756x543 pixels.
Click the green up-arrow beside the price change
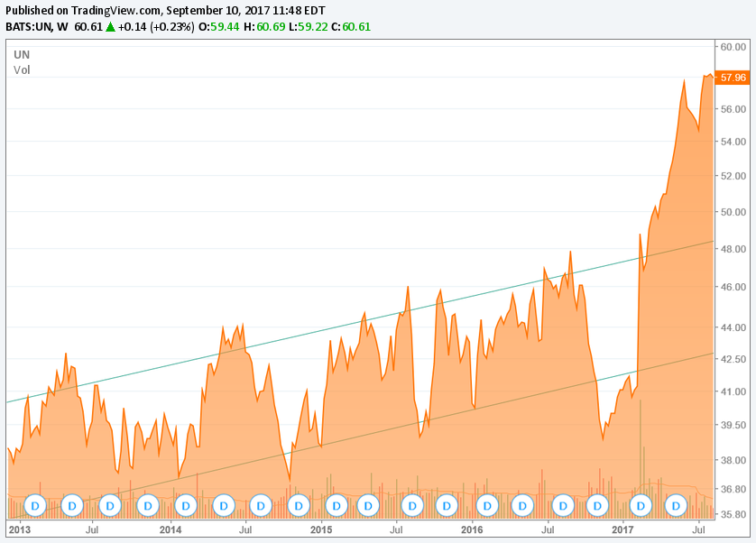click(110, 28)
